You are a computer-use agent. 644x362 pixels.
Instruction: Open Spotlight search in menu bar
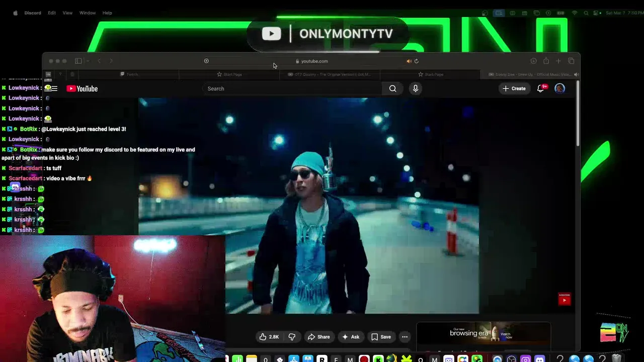[586, 13]
